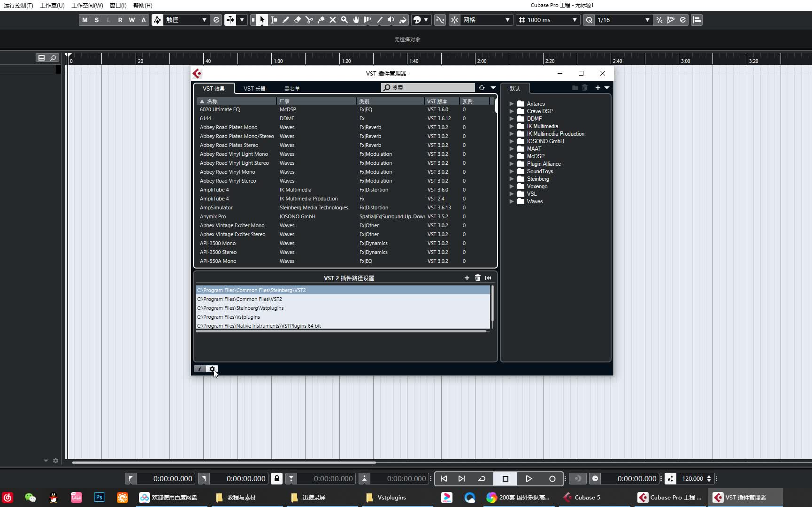
Task: Sort plugin list by 厂家 column
Action: pyautogui.click(x=316, y=101)
